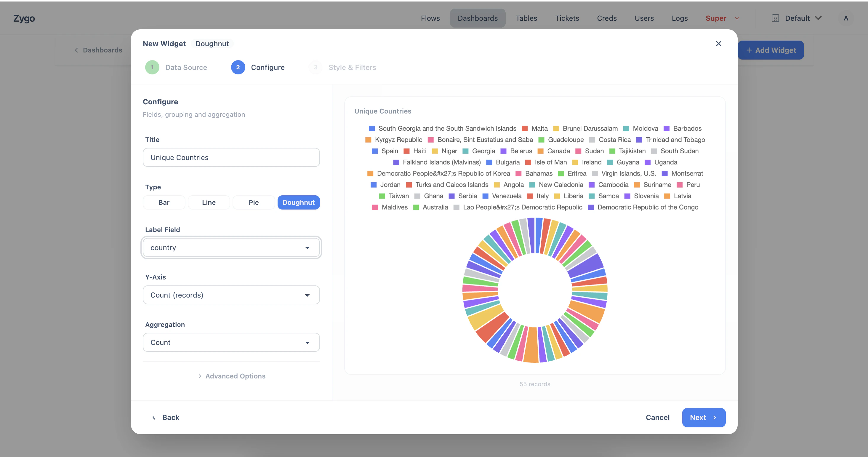Open the Label Field country dropdown
Viewport: 868px width, 457px height.
(x=231, y=248)
